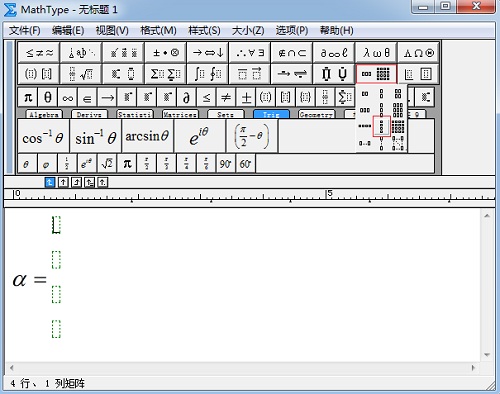This screenshot has width=500, height=394.
Task: Choose the 2x2 matrix template in dropdown
Action: click(398, 94)
